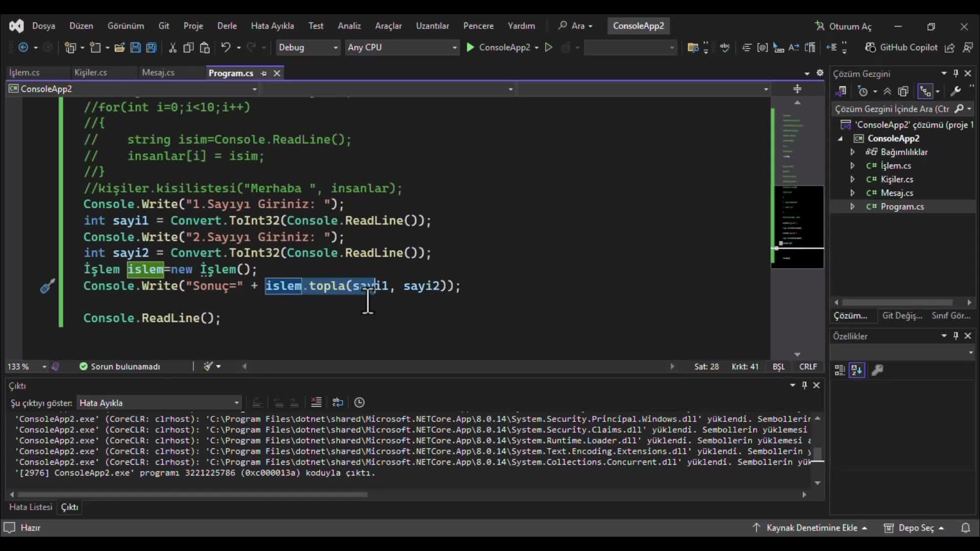Click the split editor plus icon
980x551 pixels.
[797, 89]
